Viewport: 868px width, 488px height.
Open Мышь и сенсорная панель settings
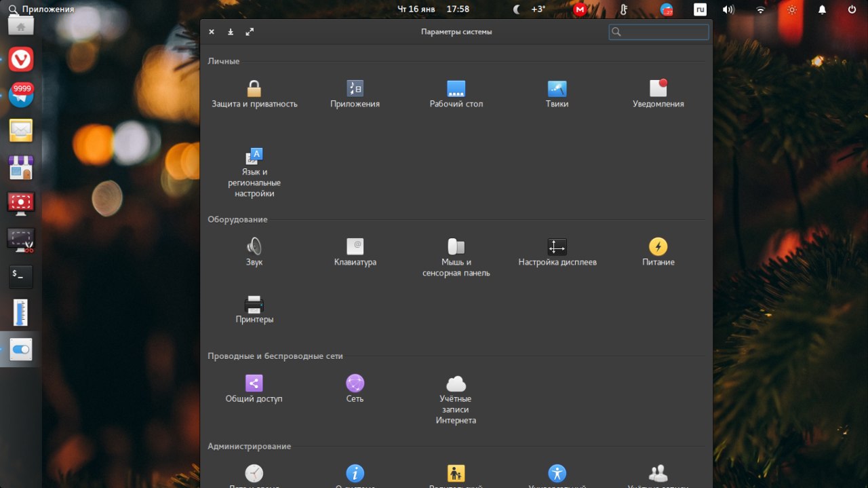pyautogui.click(x=456, y=258)
